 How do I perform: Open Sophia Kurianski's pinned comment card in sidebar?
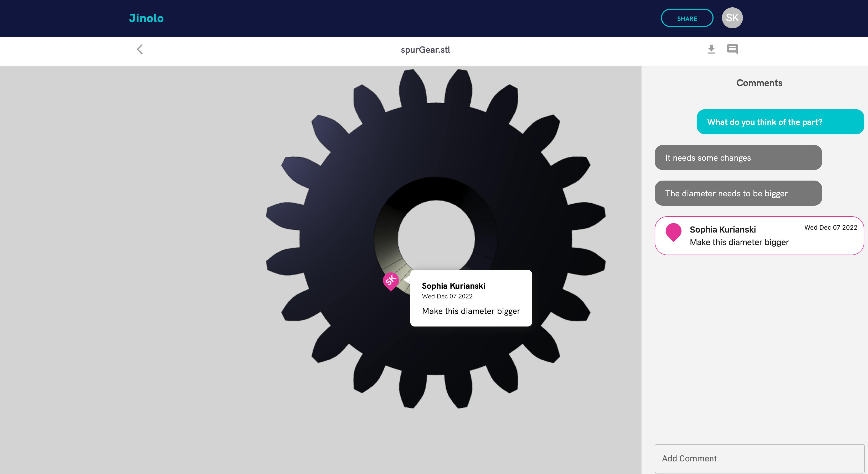(759, 236)
